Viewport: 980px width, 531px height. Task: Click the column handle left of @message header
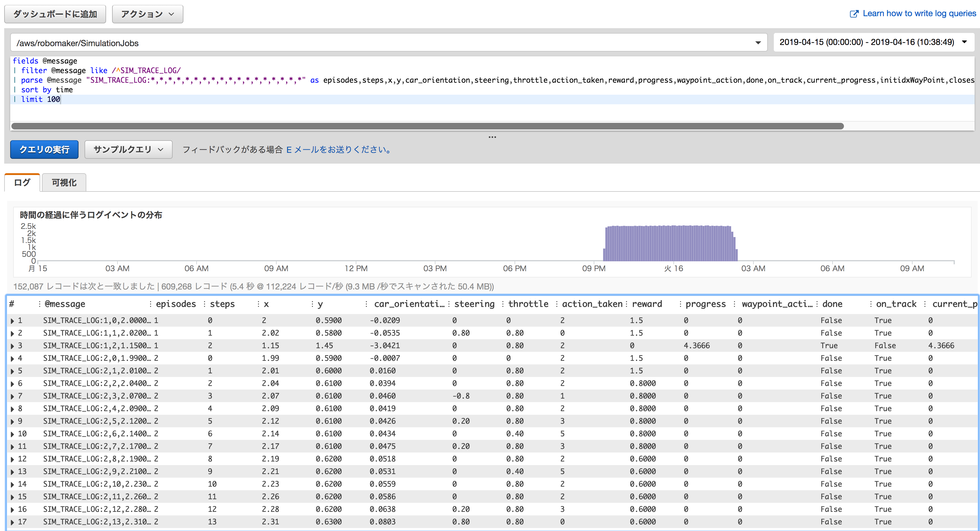tap(40, 304)
